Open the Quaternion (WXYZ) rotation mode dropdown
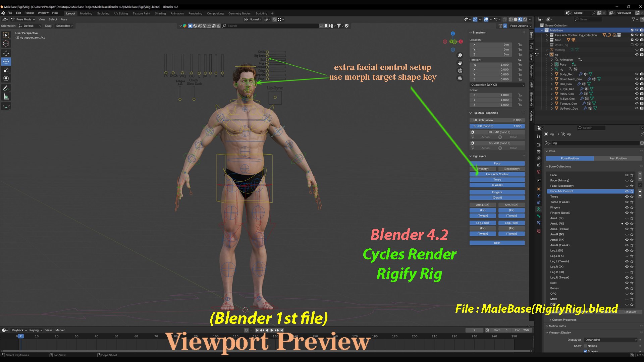 point(497,85)
